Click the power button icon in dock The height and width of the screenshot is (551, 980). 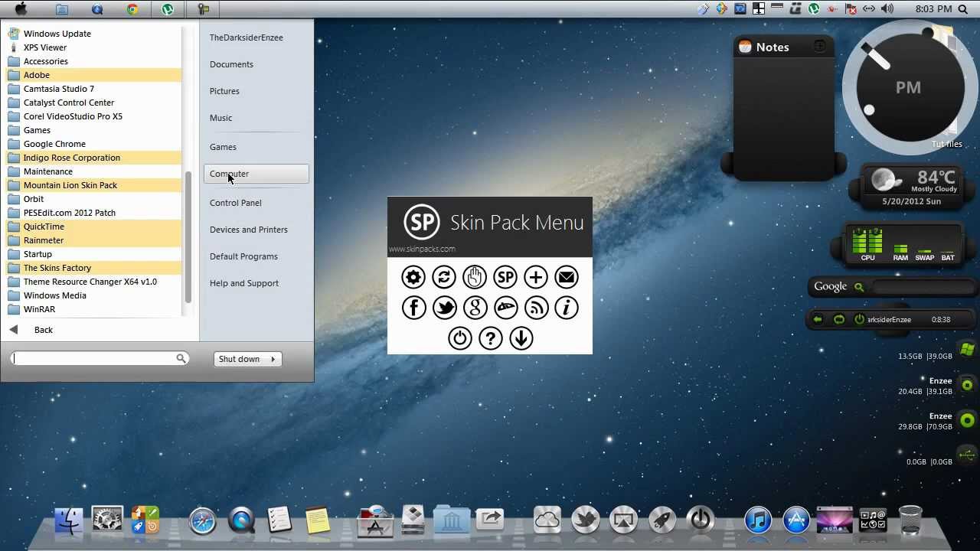pos(701,520)
